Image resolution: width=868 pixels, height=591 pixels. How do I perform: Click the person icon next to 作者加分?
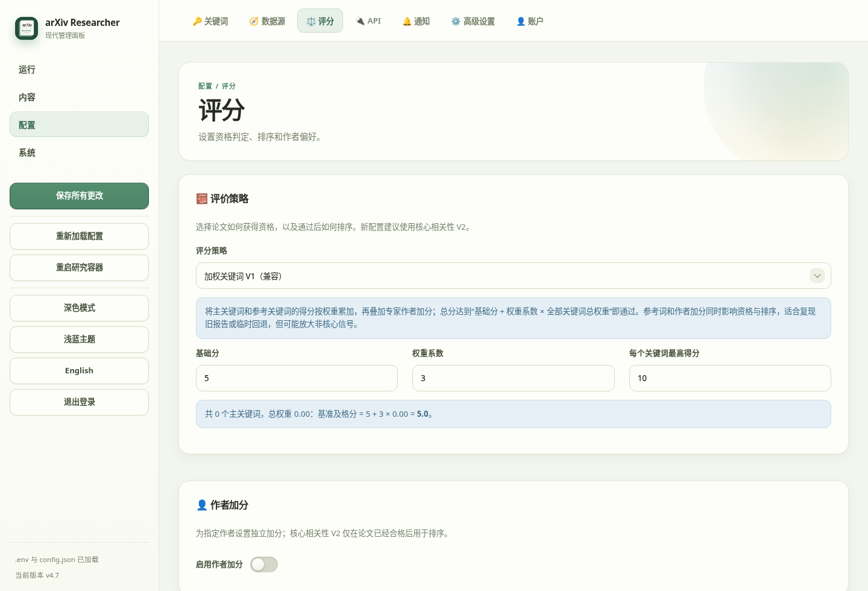coord(202,505)
